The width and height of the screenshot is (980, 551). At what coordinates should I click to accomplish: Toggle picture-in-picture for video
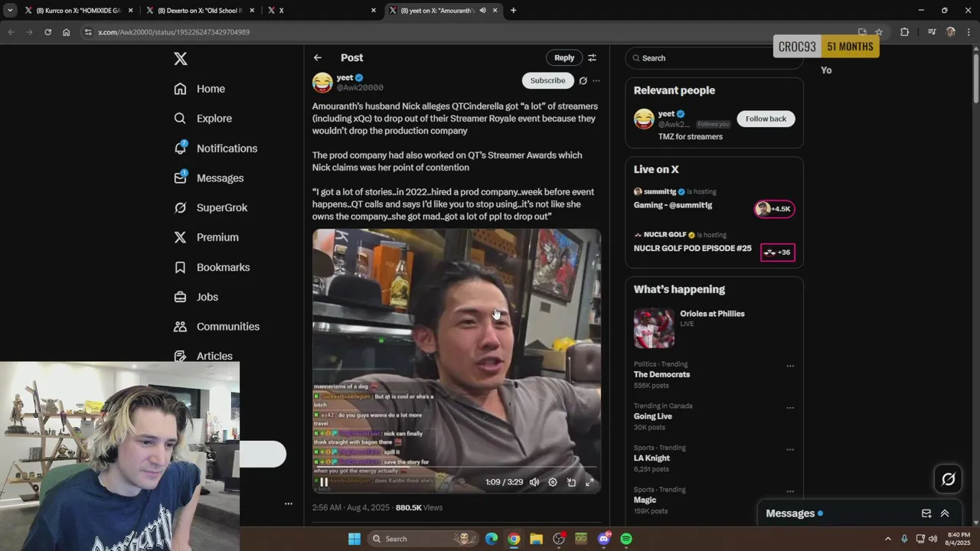tap(571, 482)
